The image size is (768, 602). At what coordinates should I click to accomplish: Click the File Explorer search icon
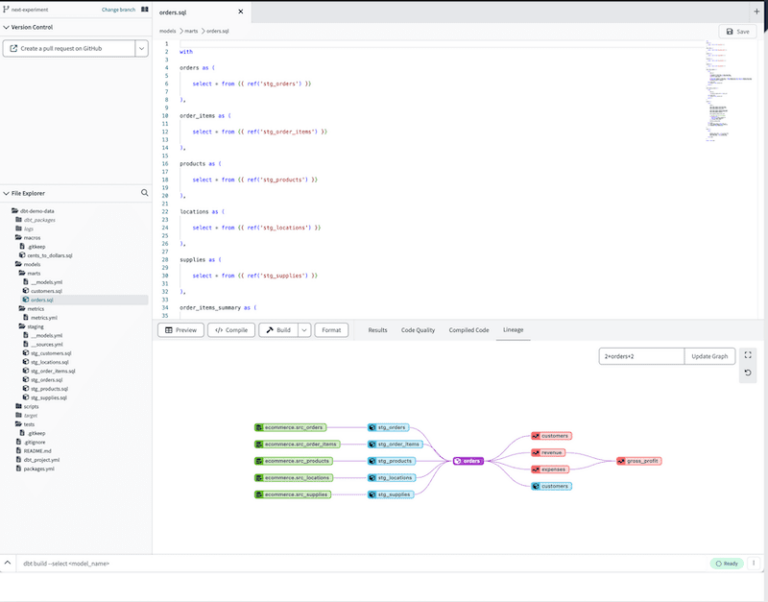pos(144,193)
